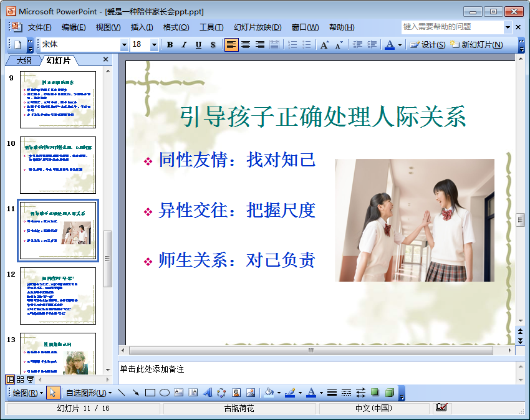
Task: Switch to Slide Sorter view icon
Action: (20, 379)
